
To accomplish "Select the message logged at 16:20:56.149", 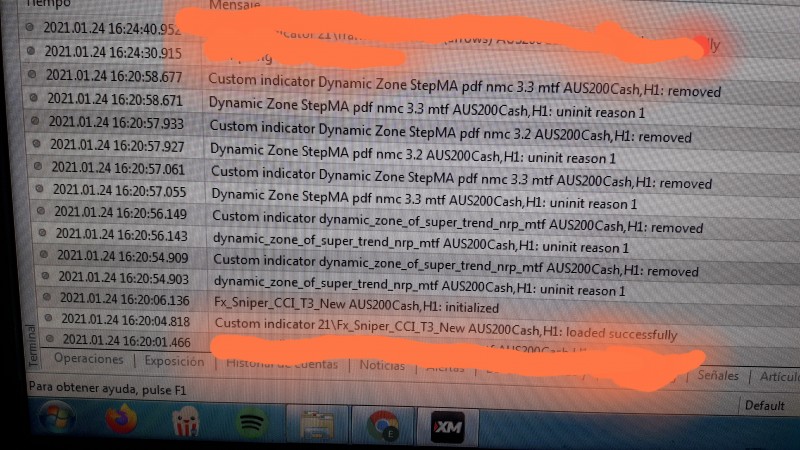I will (457, 222).
